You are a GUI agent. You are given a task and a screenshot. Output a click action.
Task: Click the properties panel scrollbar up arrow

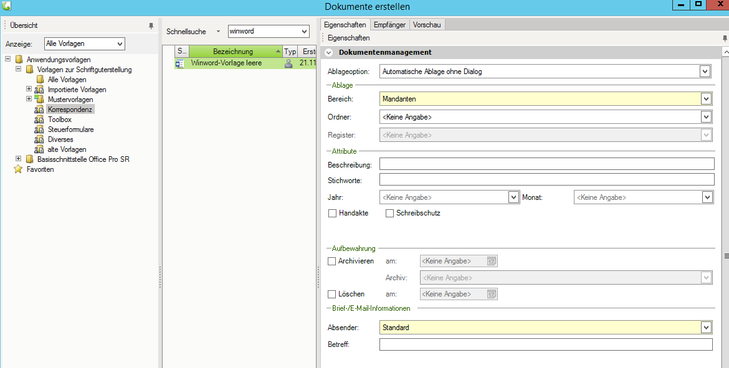[725, 52]
